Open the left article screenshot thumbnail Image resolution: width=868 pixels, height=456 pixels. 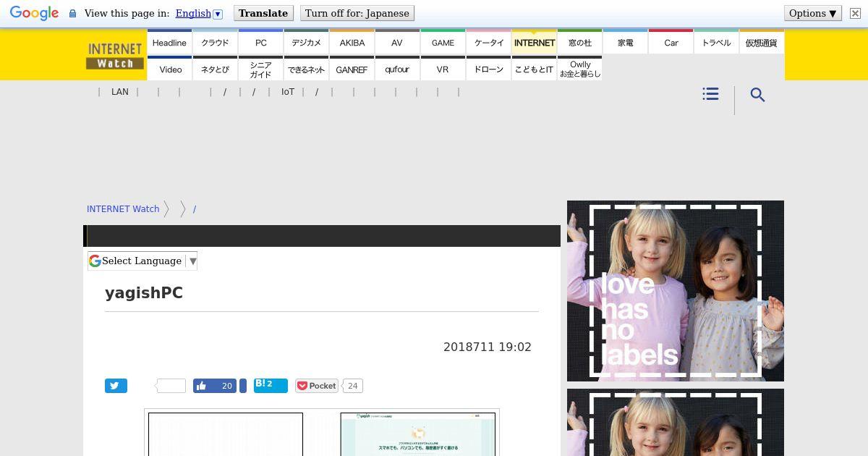point(226,434)
